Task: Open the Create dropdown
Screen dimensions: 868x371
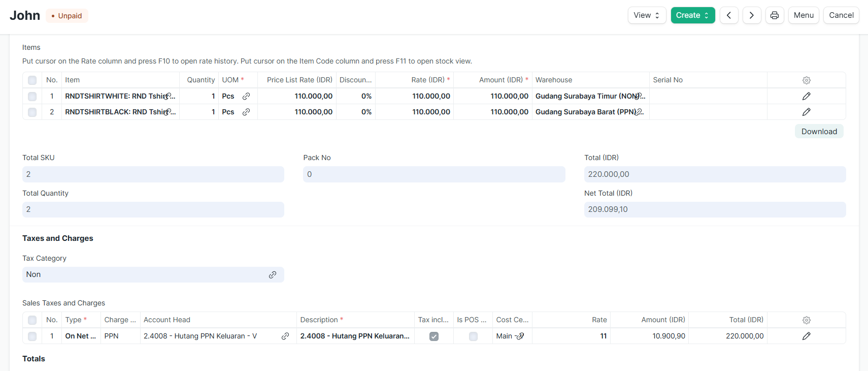Action: (x=693, y=15)
